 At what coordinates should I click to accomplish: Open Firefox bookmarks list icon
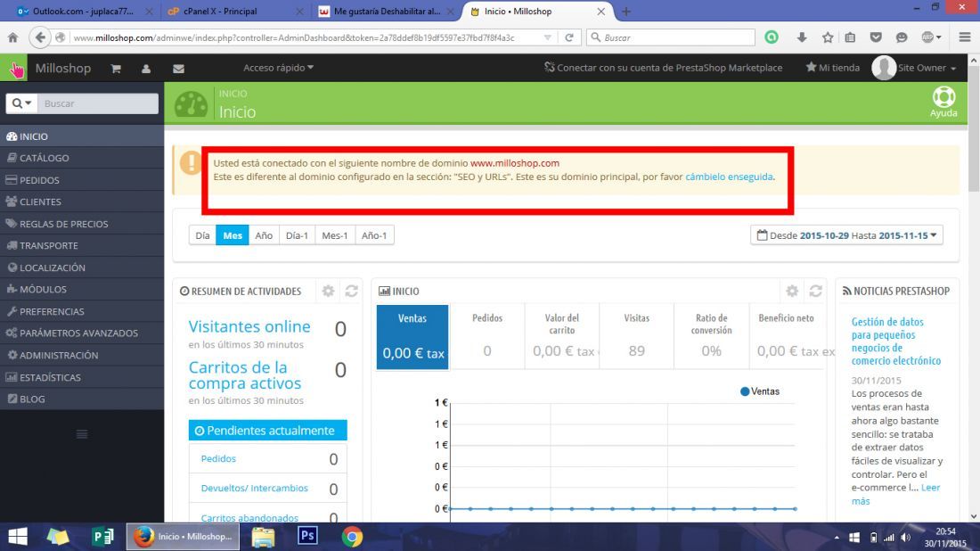[850, 37]
